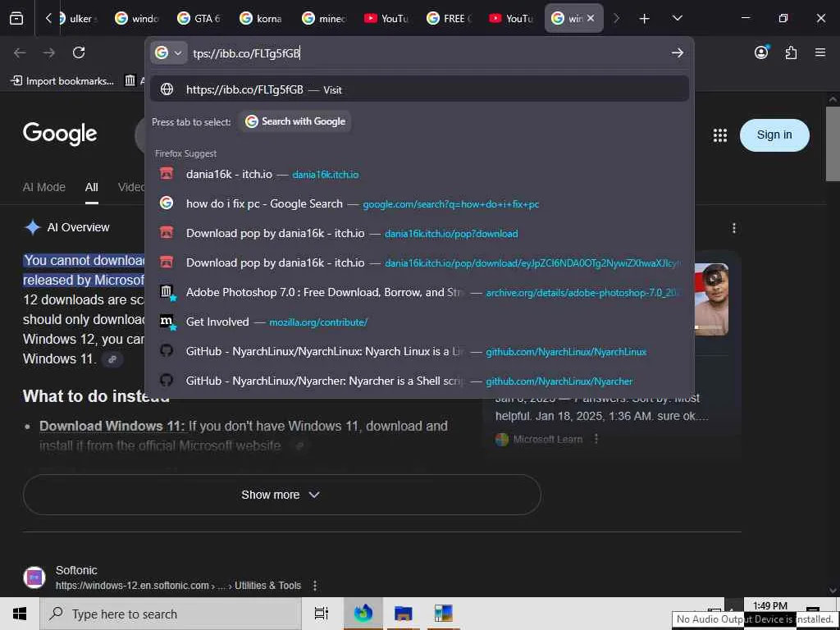Open Google apps grid icon
The height and width of the screenshot is (630, 840).
click(720, 135)
